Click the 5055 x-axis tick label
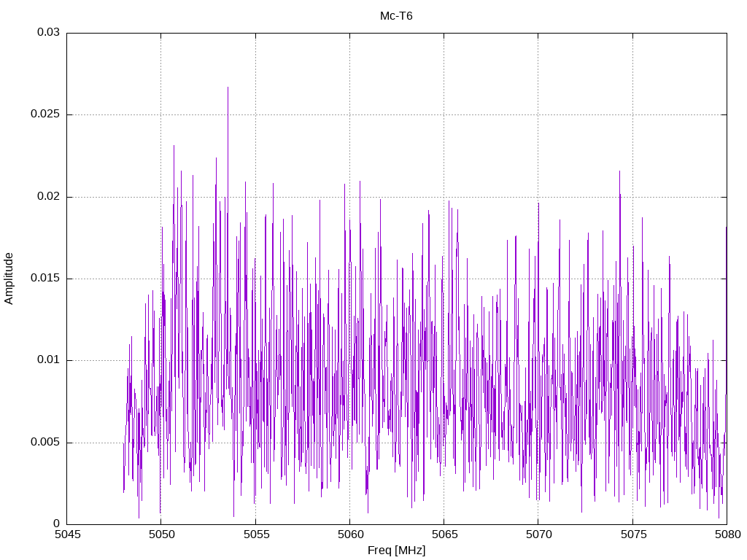The height and width of the screenshot is (560, 747). pyautogui.click(x=256, y=534)
